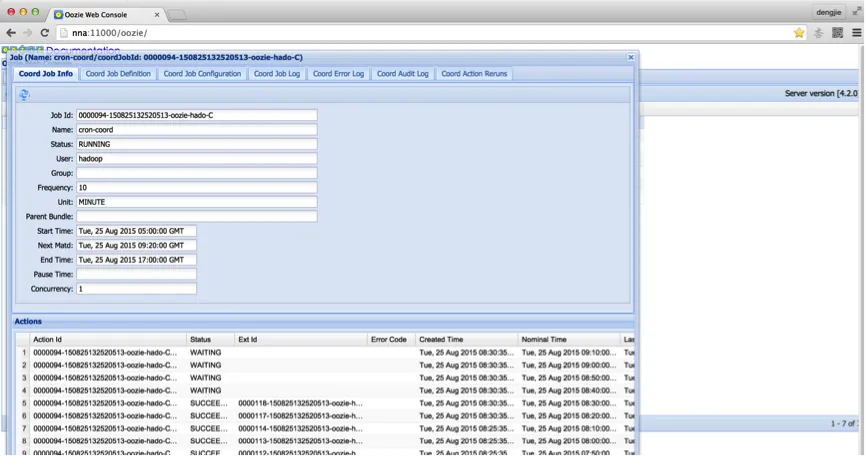Sort by Action Id column header
The height and width of the screenshot is (456, 865).
(108, 340)
